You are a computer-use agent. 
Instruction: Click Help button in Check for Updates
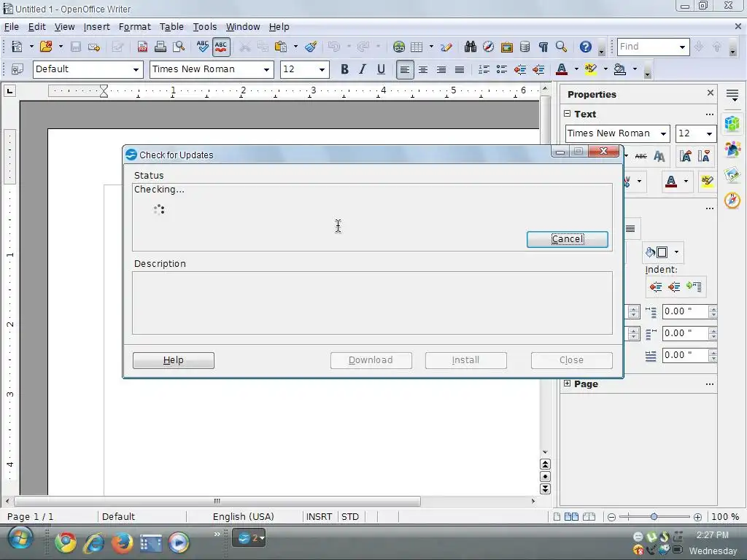(x=174, y=360)
